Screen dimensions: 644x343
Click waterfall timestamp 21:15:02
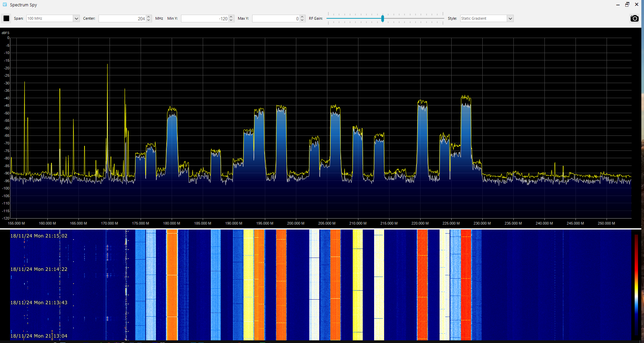39,236
